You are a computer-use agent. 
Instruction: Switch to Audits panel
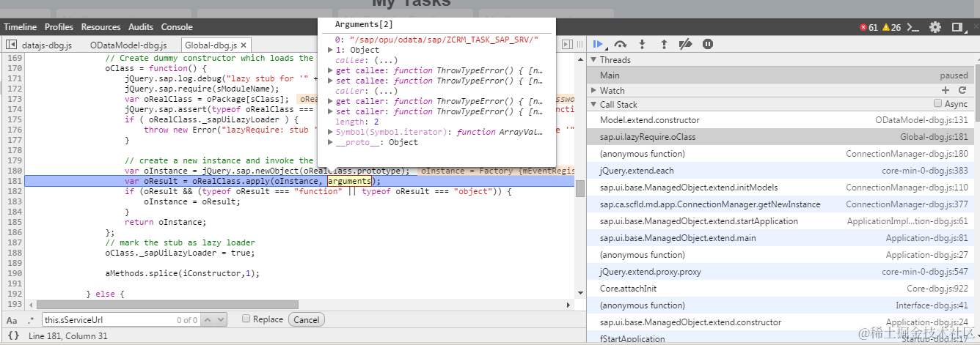[x=141, y=27]
